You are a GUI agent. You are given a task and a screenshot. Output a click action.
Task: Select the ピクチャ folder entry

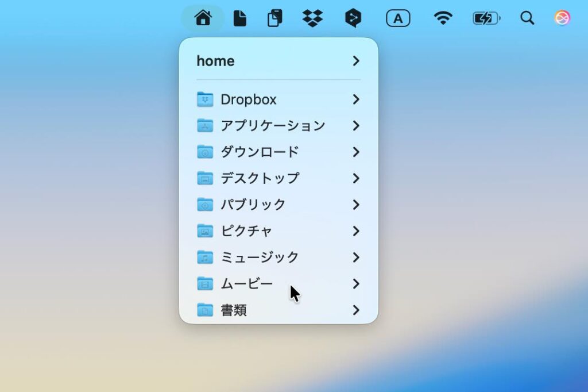[x=246, y=231]
